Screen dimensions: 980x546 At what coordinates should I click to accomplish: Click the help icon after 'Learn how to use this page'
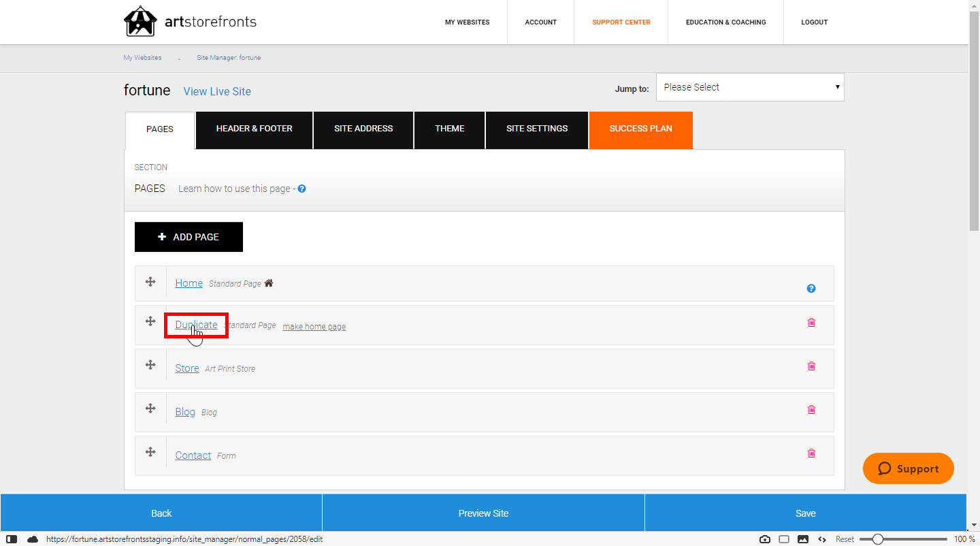[301, 189]
